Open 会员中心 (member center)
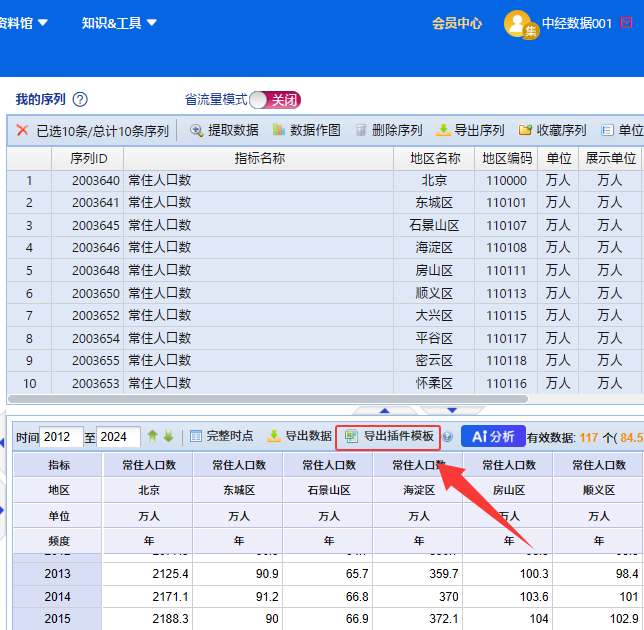 457,23
